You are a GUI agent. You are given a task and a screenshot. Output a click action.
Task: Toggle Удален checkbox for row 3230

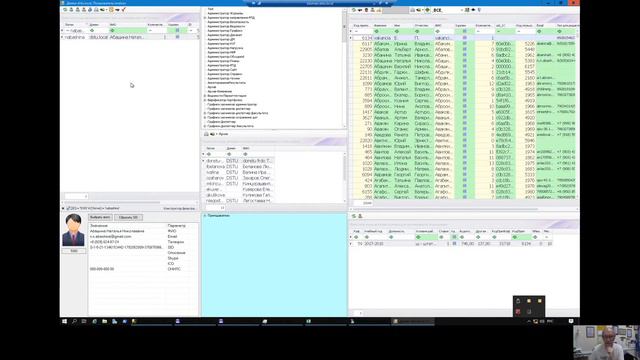tap(464, 55)
